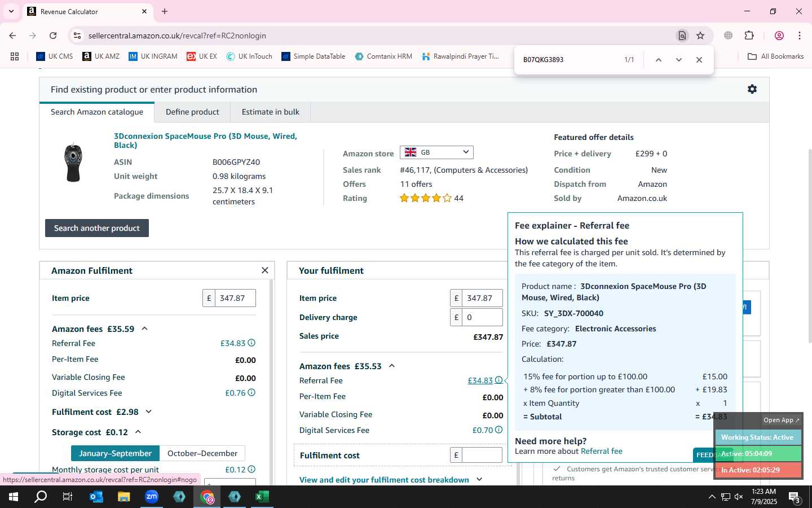Open the UK CMS bookmark
This screenshot has height=508, width=812.
[55, 56]
